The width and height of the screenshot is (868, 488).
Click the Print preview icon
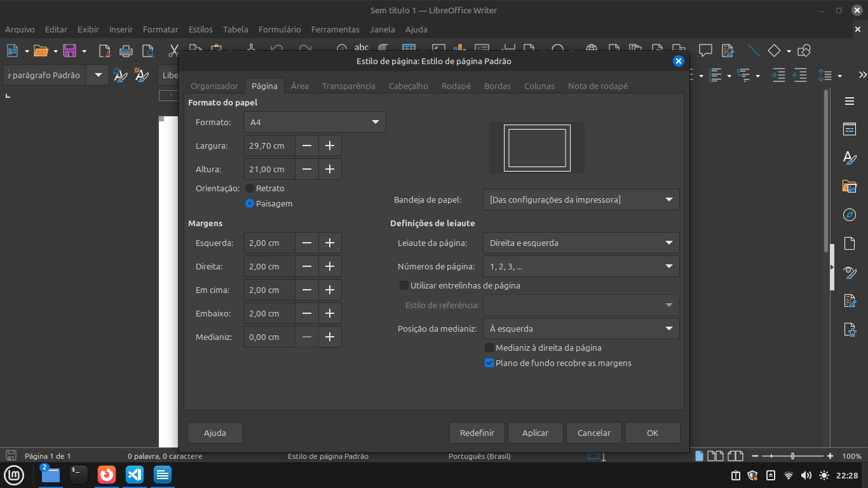point(147,51)
